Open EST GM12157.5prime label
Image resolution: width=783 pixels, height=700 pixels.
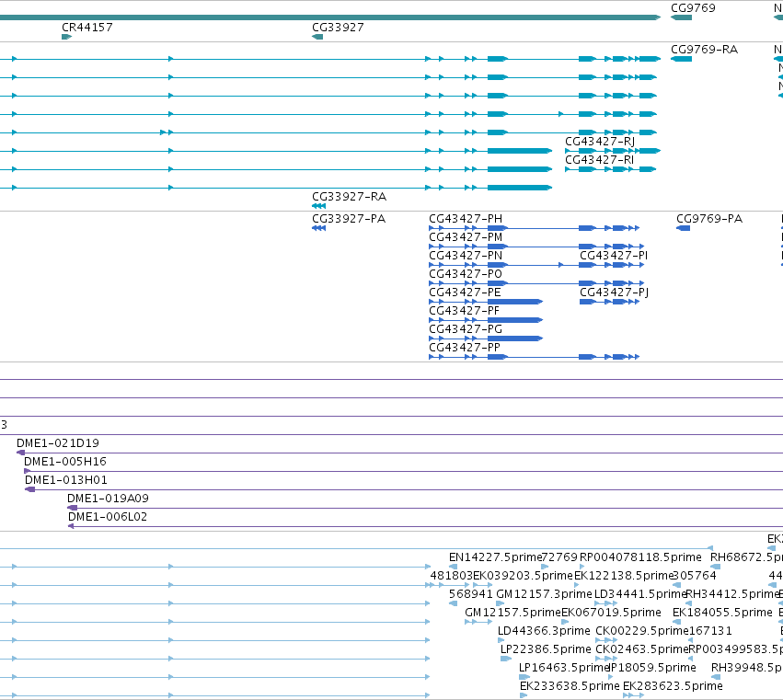[x=512, y=613]
